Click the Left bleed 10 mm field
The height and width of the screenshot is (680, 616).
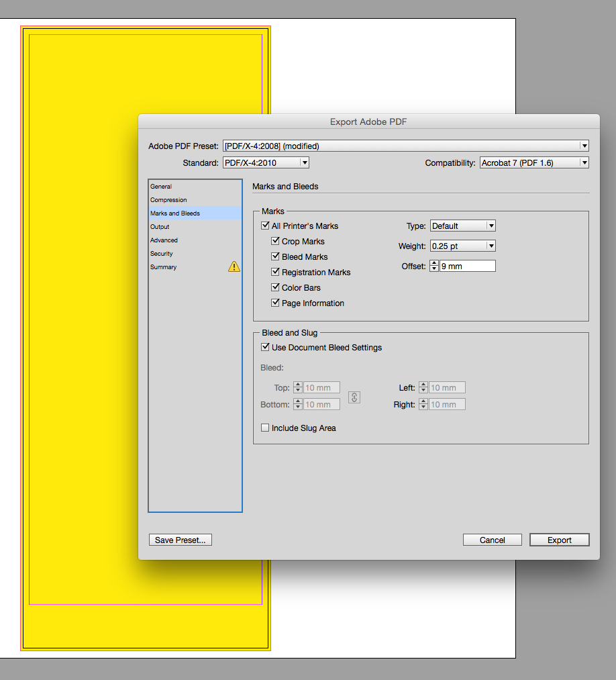pyautogui.click(x=447, y=387)
